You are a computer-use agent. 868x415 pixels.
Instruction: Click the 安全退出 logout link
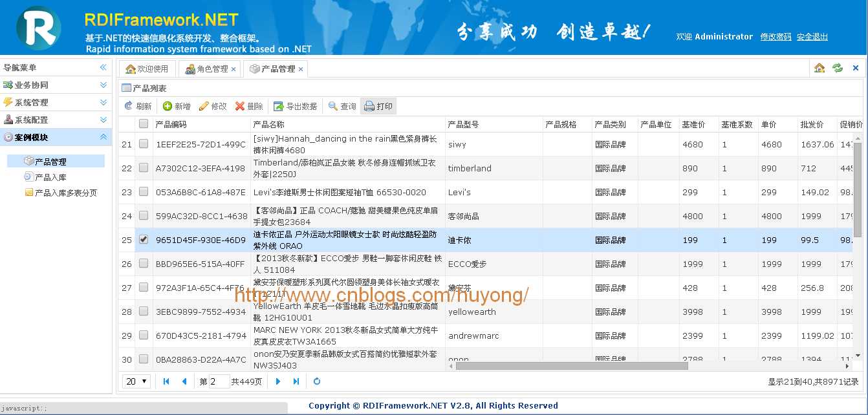(x=812, y=37)
